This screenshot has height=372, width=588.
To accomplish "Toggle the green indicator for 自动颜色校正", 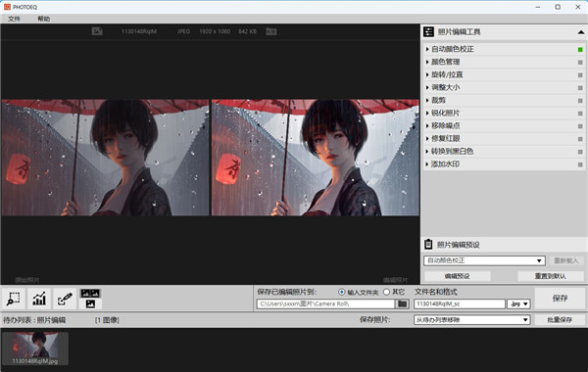I will coord(580,50).
